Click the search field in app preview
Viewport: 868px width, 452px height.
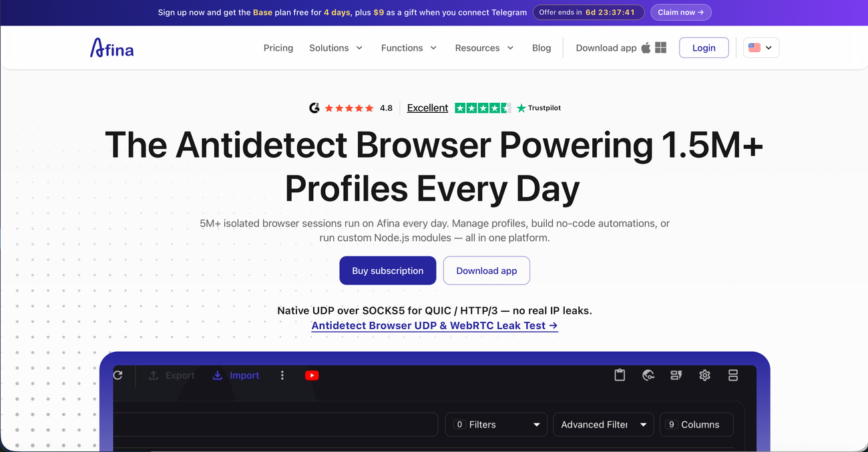pos(275,425)
